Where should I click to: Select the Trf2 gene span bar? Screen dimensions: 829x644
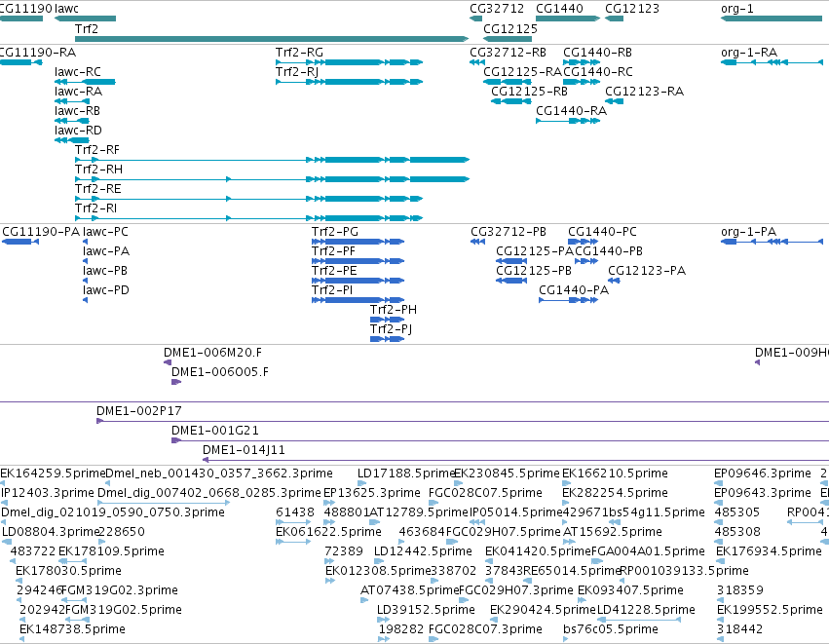272,39
